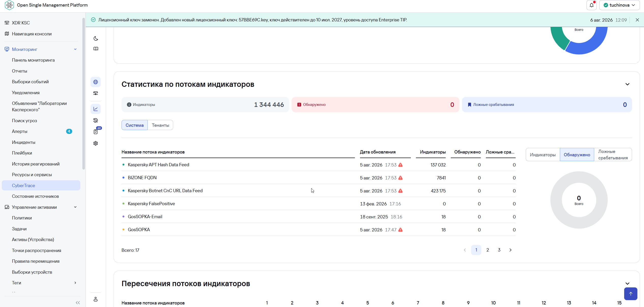
Task: Click the Open Single Management Platform logo
Action: 9,5
